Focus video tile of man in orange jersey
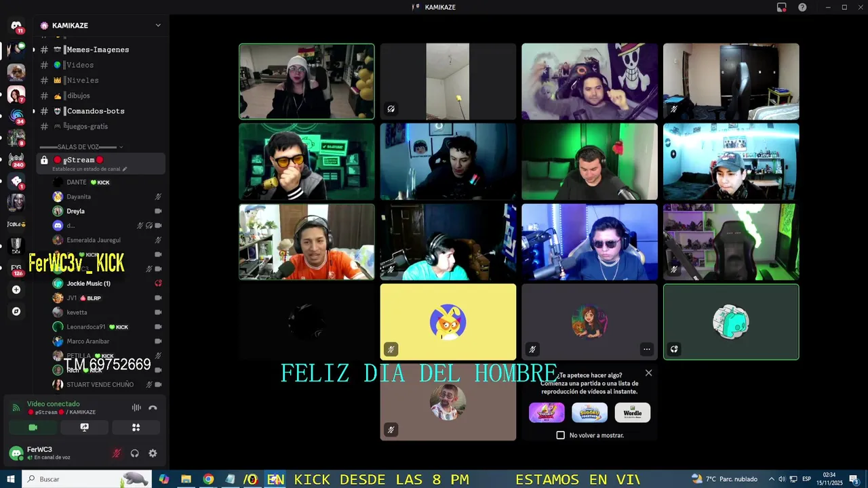Viewport: 868px width, 488px height. click(x=307, y=242)
